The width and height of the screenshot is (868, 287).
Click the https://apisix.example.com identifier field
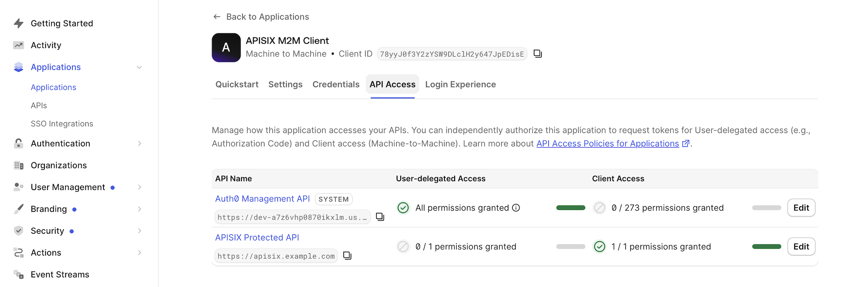(x=276, y=256)
